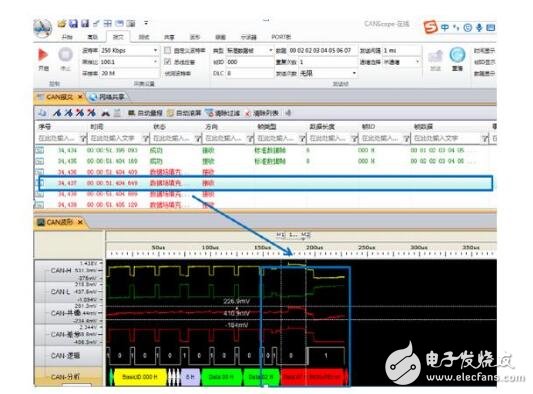
Task: Select red error row 34,436
Action: (265, 172)
